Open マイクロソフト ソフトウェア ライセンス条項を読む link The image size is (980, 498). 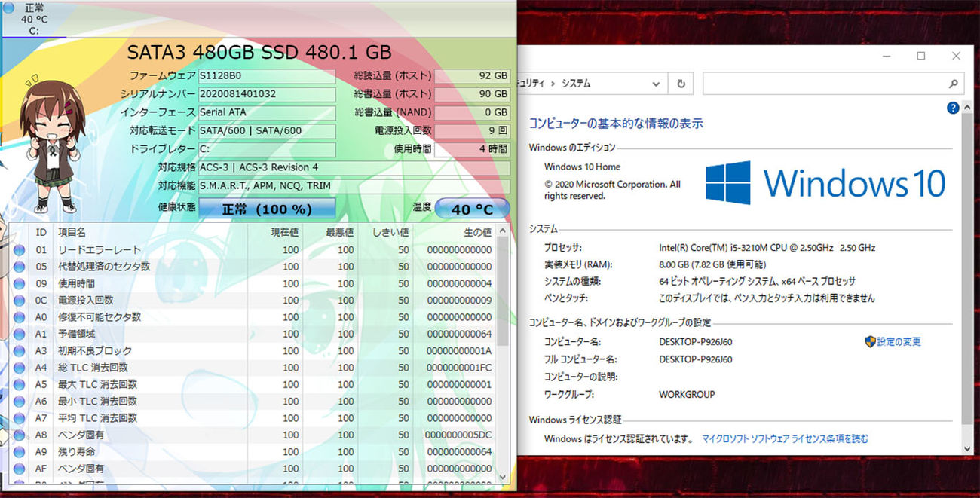coord(785,438)
